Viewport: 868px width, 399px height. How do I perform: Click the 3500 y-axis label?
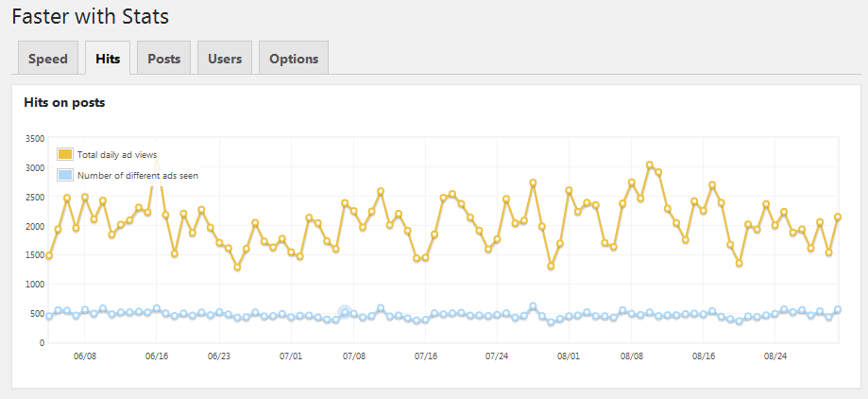(35, 139)
